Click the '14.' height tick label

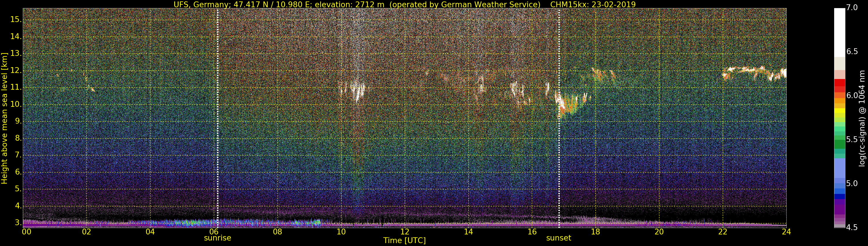[16, 36]
